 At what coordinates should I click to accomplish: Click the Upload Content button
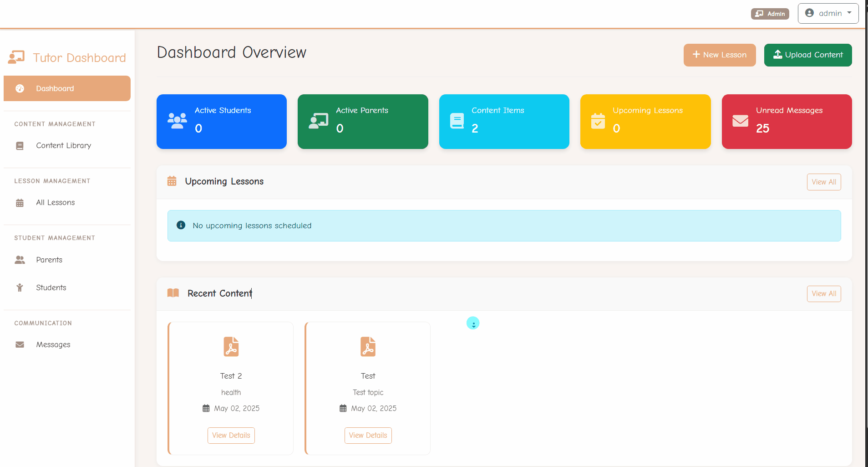807,55
